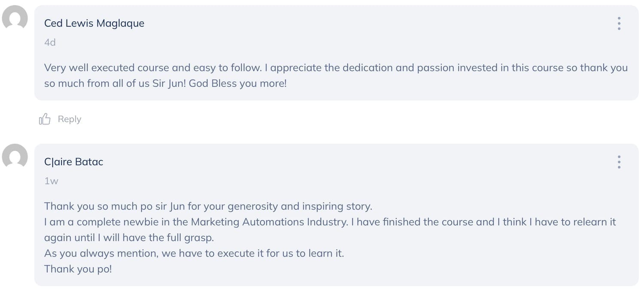This screenshot has width=644, height=290.
Task: Open Ced Lewis Maglaque's profile name
Action: (x=94, y=23)
